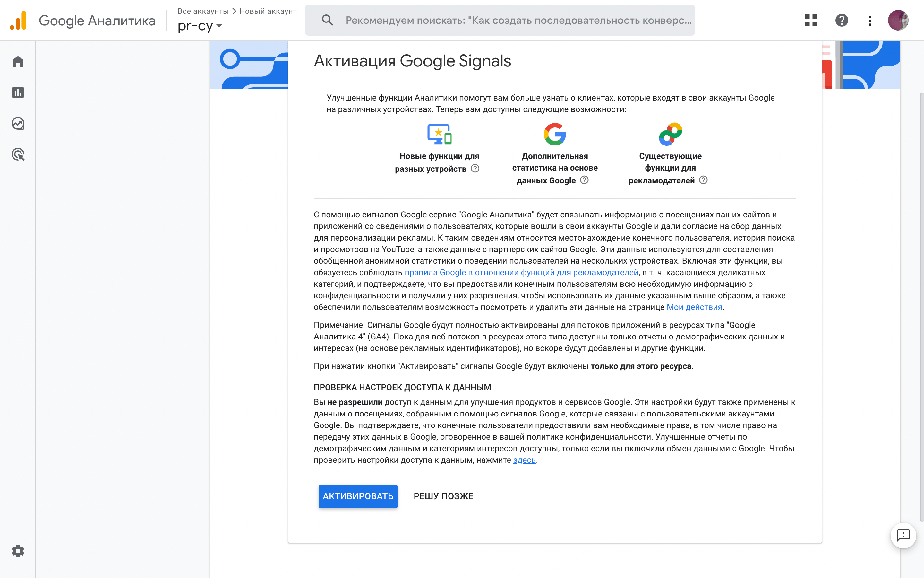Open Admin settings gear icon
The width and height of the screenshot is (924, 578).
click(18, 551)
